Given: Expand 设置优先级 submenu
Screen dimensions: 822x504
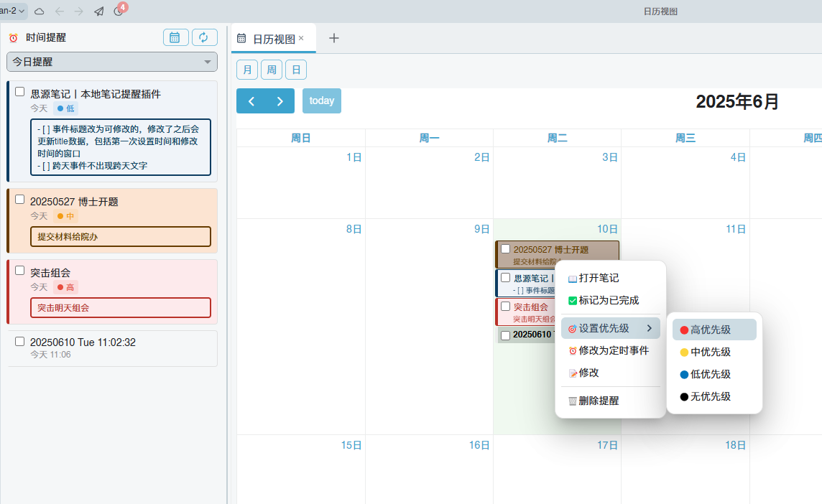Looking at the screenshot, I should click(x=610, y=329).
